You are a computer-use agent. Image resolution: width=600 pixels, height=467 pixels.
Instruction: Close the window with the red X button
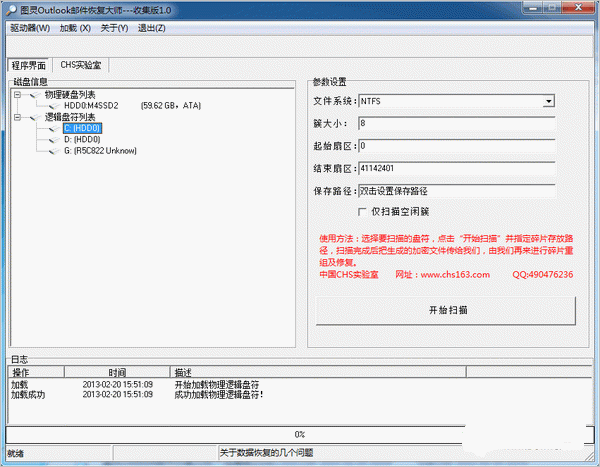[579, 7]
